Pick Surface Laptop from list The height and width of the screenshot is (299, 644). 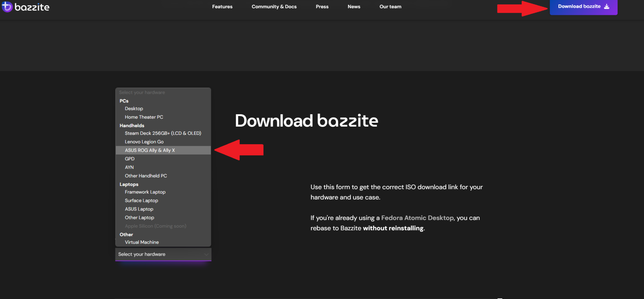pyautogui.click(x=142, y=201)
